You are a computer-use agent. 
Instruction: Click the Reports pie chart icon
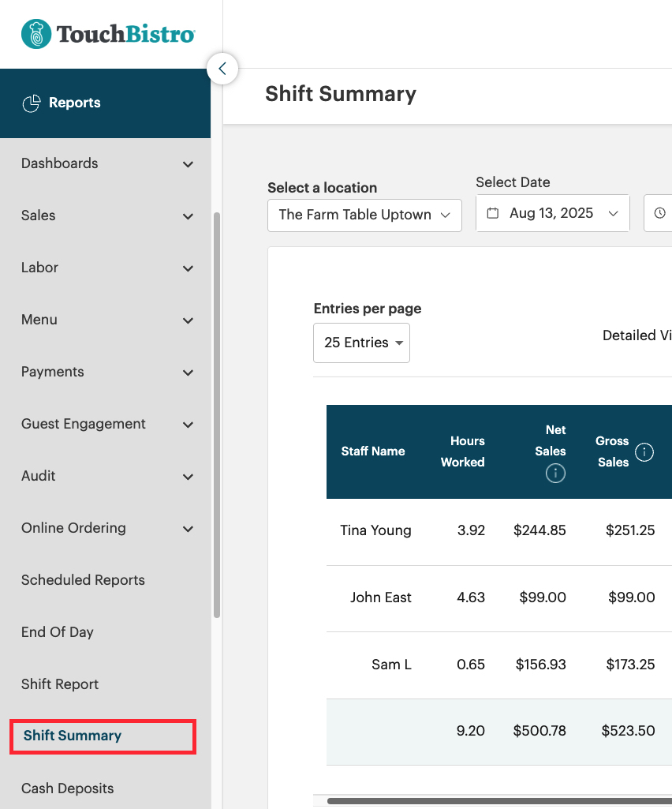(32, 103)
